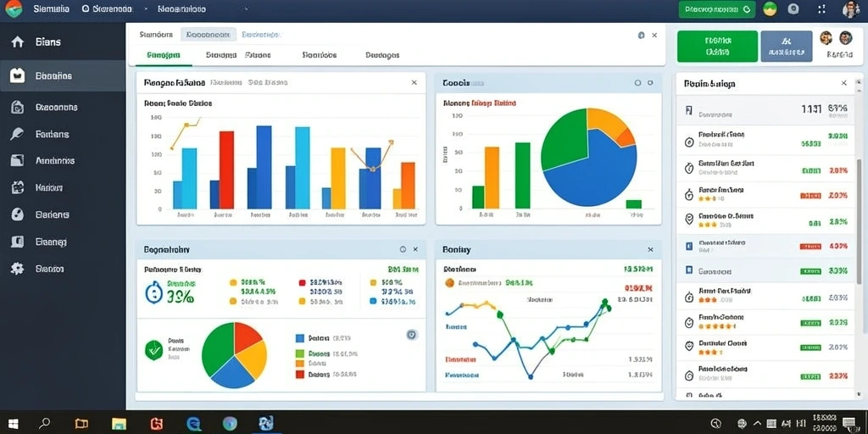Expand the dropdown arrow after third top-bar label
Viewport: 868px width, 434px height.
pos(246,8)
